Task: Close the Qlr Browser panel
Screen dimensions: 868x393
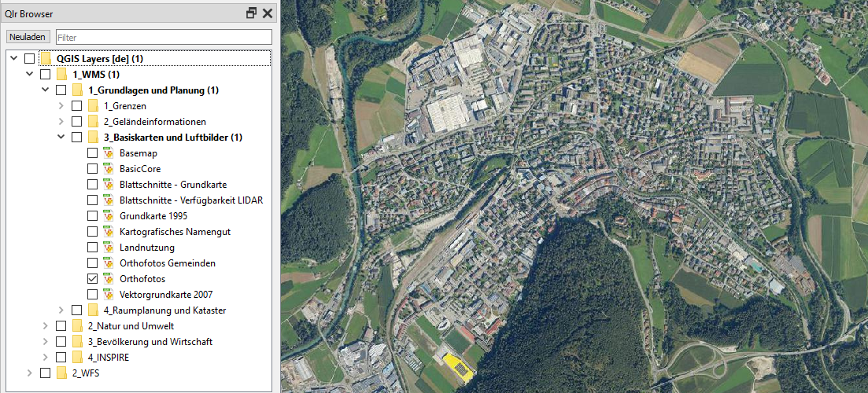Action: tap(268, 13)
